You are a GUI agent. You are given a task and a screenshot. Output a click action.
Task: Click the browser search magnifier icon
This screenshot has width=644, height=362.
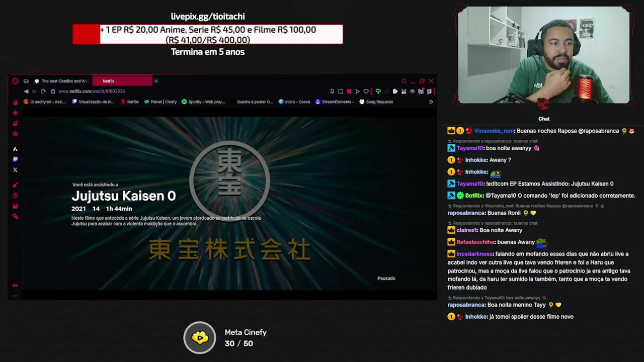[404, 81]
